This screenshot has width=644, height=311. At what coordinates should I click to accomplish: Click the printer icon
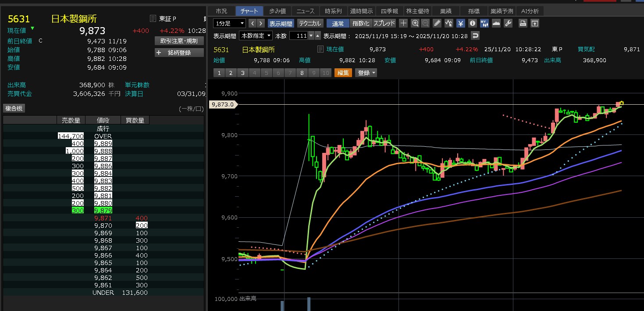tap(523, 23)
